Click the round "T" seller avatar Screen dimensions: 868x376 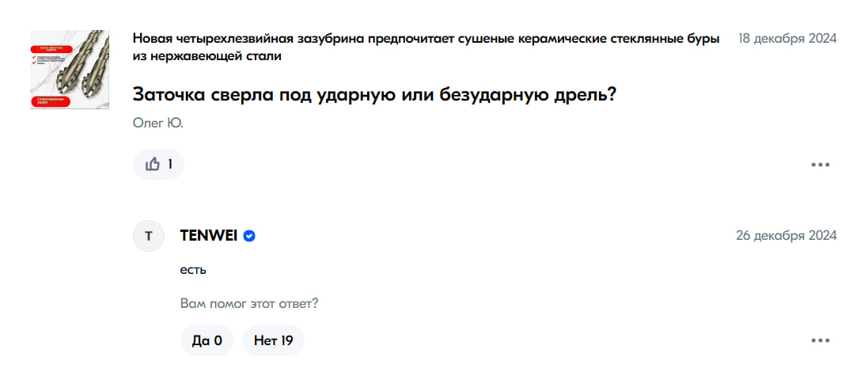pos(148,236)
